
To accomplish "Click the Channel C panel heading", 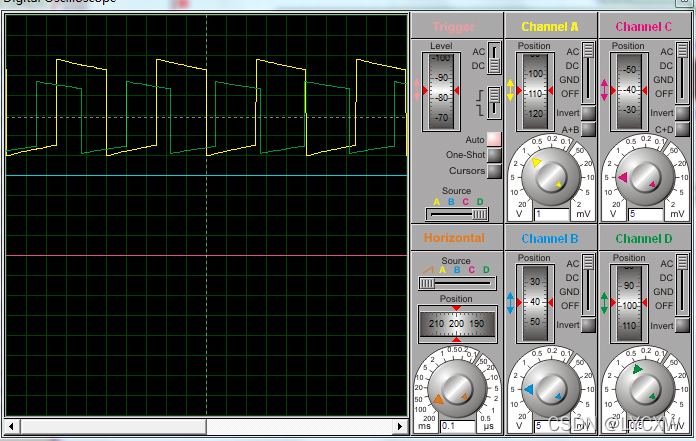I will (x=644, y=27).
